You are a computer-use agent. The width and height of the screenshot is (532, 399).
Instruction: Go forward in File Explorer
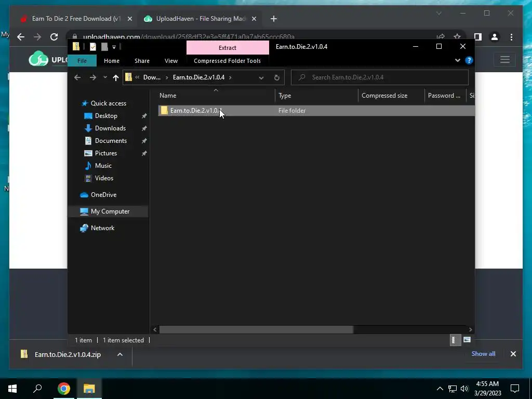click(x=92, y=77)
